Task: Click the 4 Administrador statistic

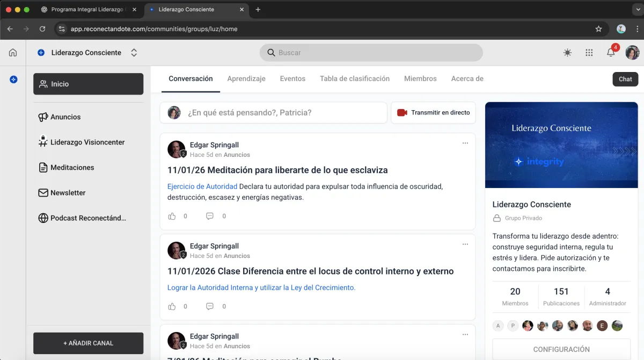Action: (x=608, y=296)
